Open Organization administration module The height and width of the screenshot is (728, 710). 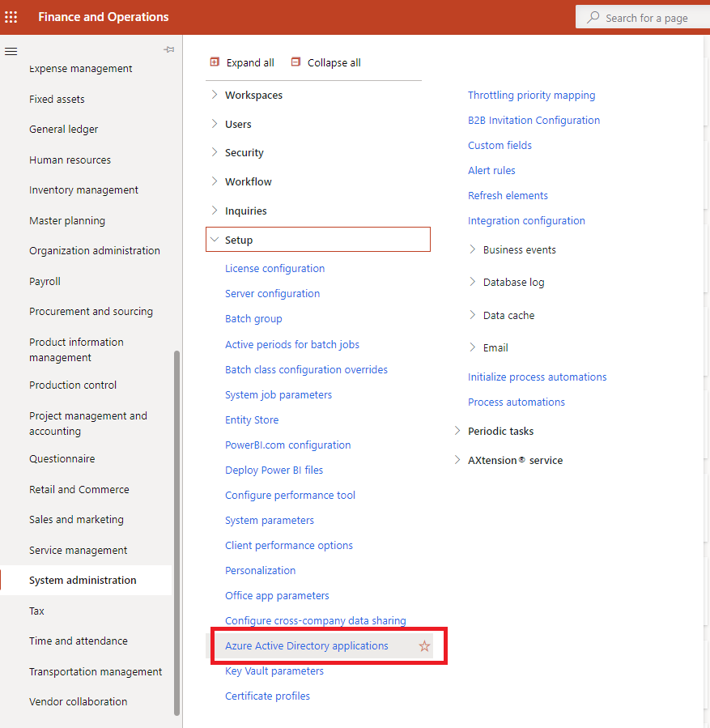click(95, 251)
